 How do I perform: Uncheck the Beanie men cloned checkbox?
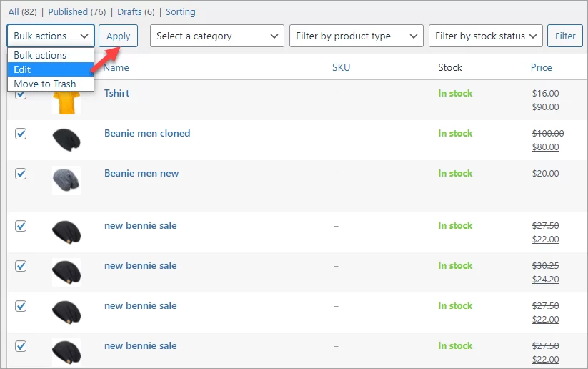click(x=21, y=134)
